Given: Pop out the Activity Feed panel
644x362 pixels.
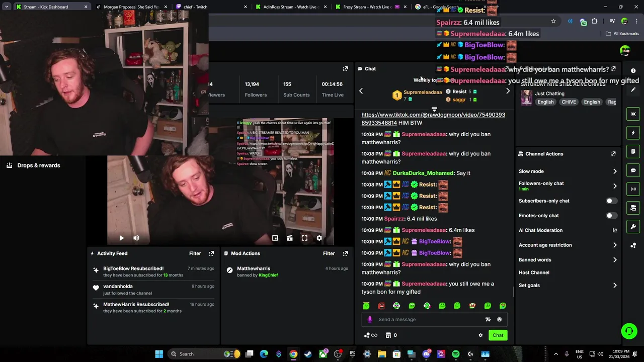Looking at the screenshot, I should (x=211, y=253).
